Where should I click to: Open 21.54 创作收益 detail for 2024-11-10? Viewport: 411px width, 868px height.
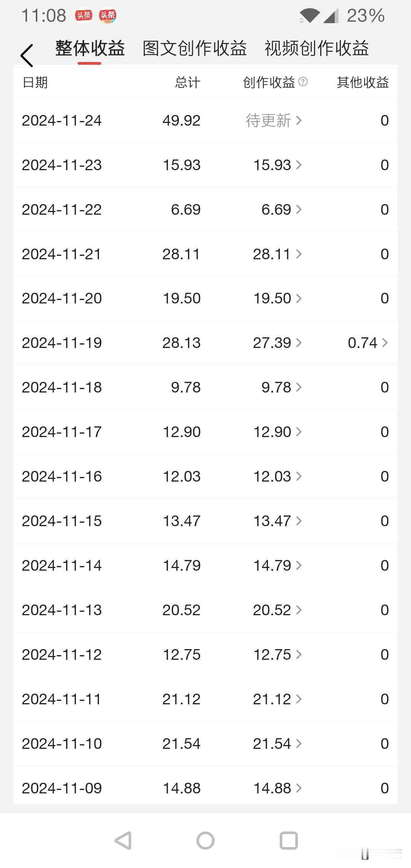[x=277, y=744]
